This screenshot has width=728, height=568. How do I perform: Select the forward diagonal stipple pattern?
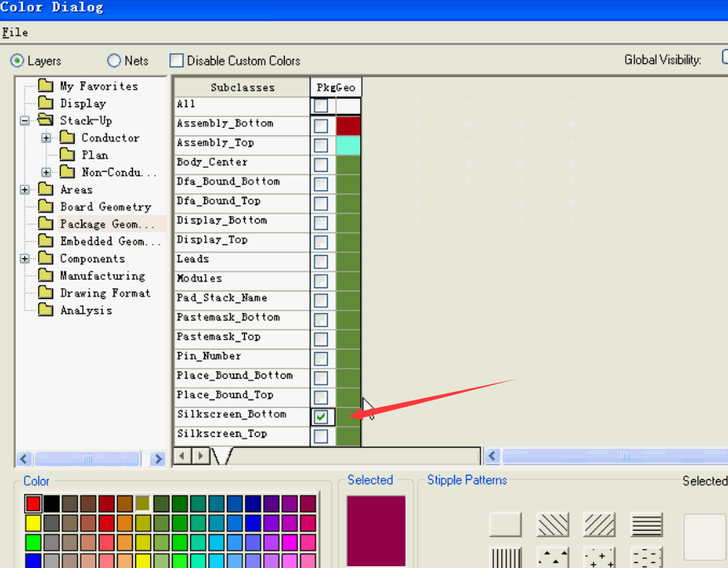[599, 524]
